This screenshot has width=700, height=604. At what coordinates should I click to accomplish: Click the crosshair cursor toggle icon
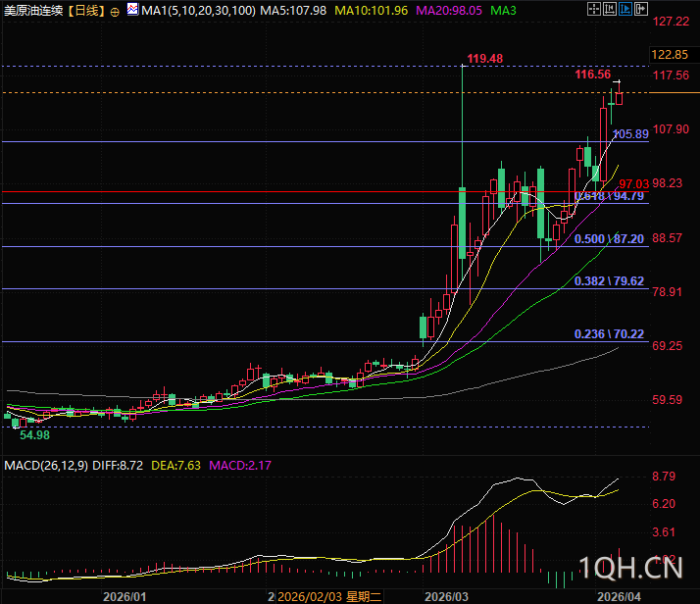click(594, 9)
